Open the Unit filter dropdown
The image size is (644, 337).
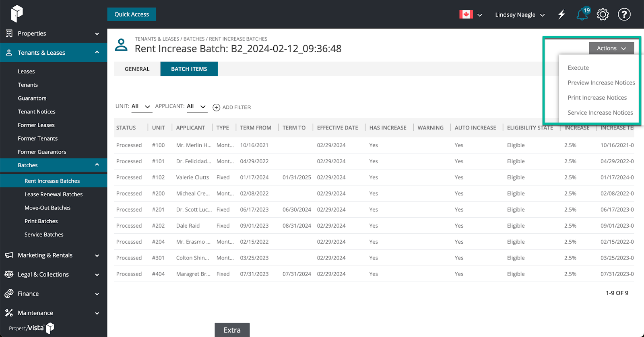pyautogui.click(x=141, y=107)
